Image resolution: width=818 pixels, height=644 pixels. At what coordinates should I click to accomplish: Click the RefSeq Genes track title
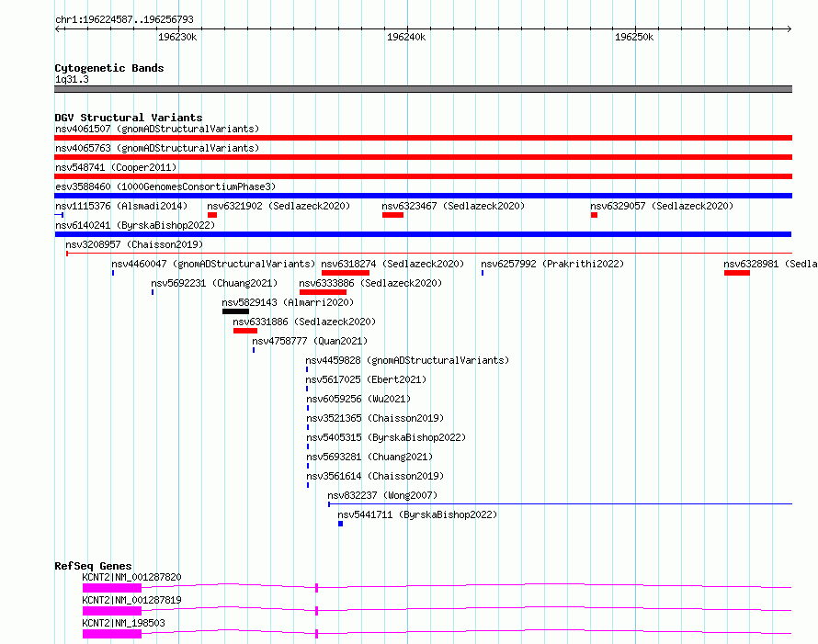tap(93, 566)
